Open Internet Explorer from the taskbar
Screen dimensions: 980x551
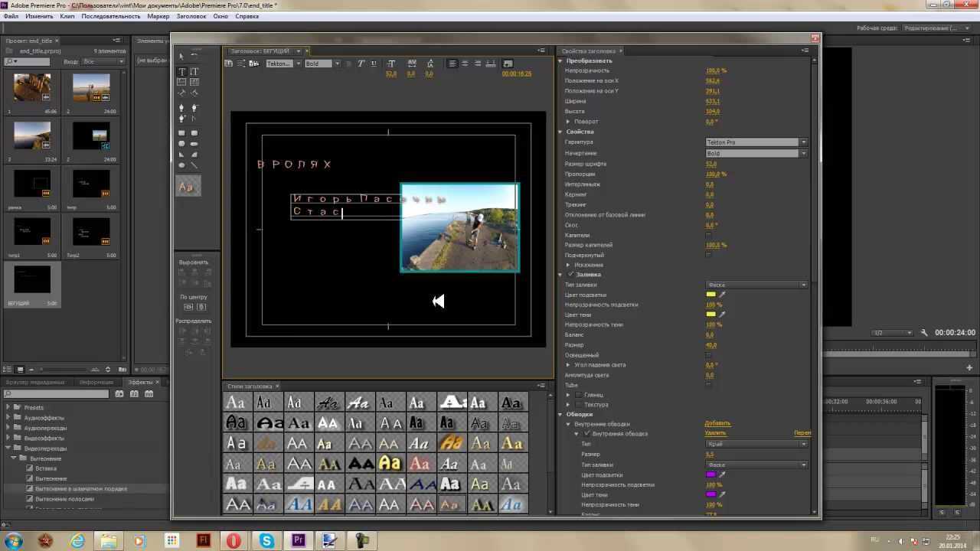tap(77, 540)
